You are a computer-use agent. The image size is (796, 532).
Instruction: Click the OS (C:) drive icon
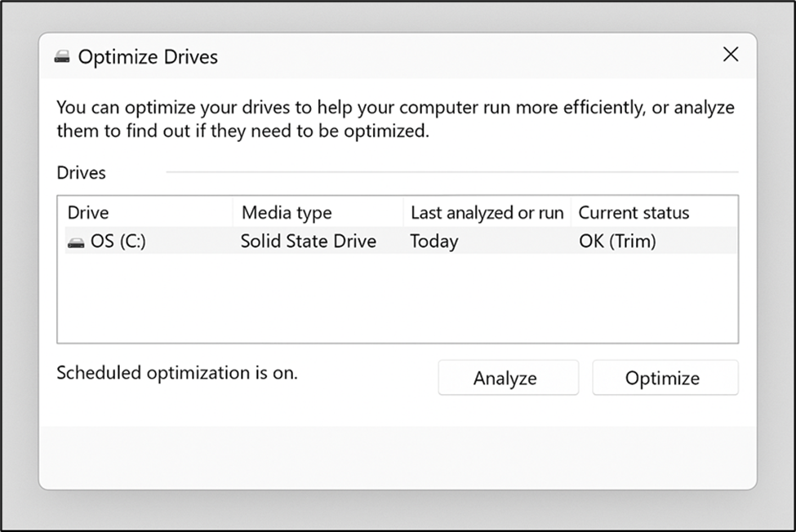pyautogui.click(x=76, y=242)
